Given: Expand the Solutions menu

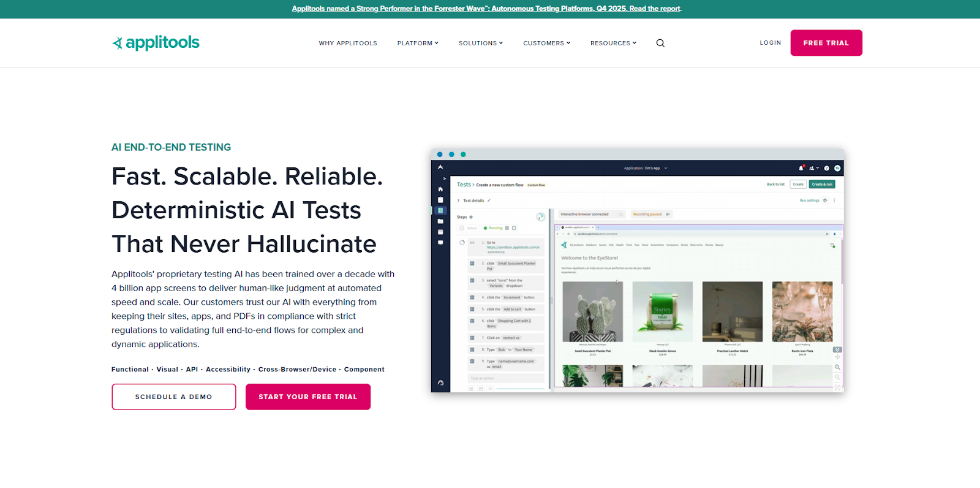Looking at the screenshot, I should [481, 43].
